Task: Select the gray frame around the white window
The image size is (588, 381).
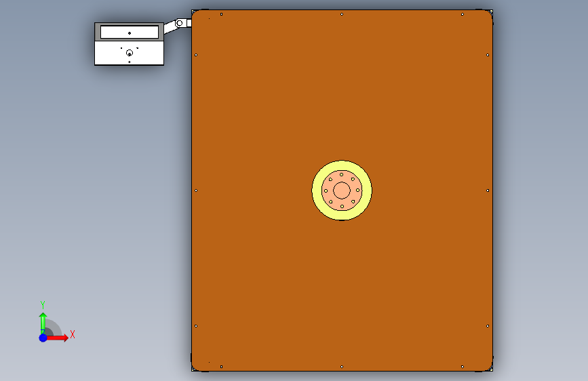Action: click(98, 32)
